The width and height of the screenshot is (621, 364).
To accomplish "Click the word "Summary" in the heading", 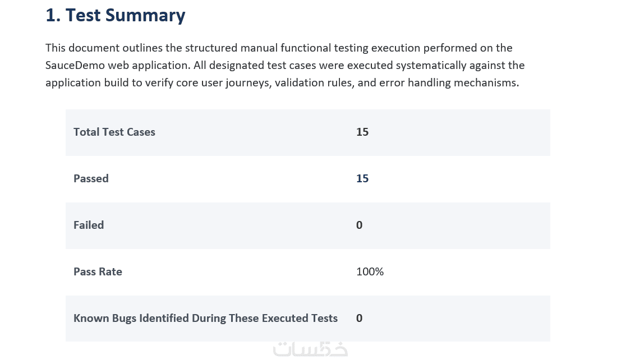I will pyautogui.click(x=145, y=16).
